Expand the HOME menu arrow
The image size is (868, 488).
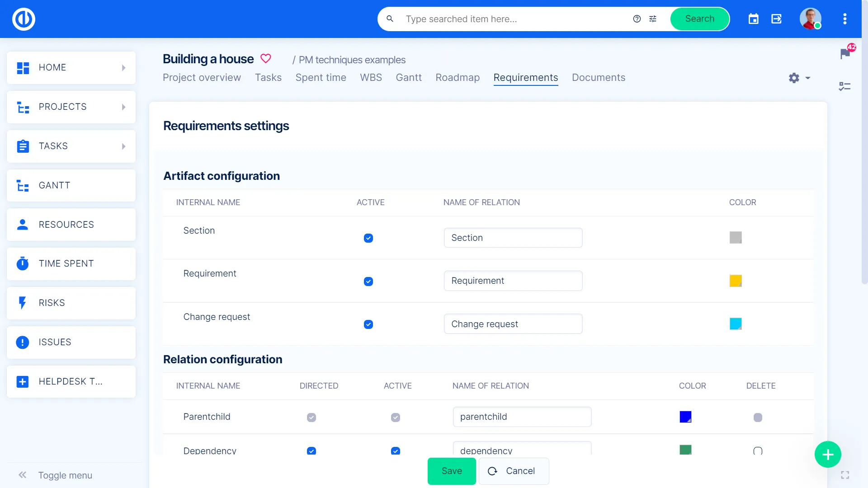click(x=123, y=68)
